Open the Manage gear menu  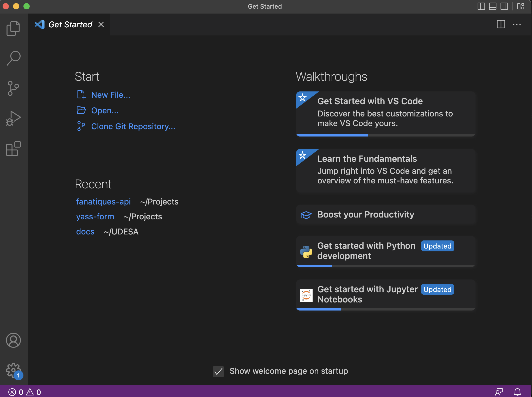tap(13, 370)
